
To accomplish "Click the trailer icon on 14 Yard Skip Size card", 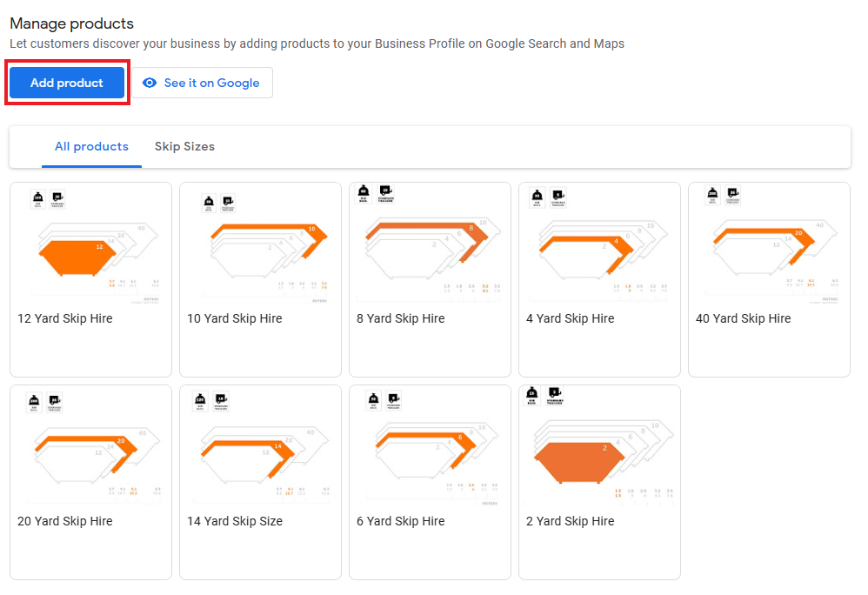I will pos(220,401).
